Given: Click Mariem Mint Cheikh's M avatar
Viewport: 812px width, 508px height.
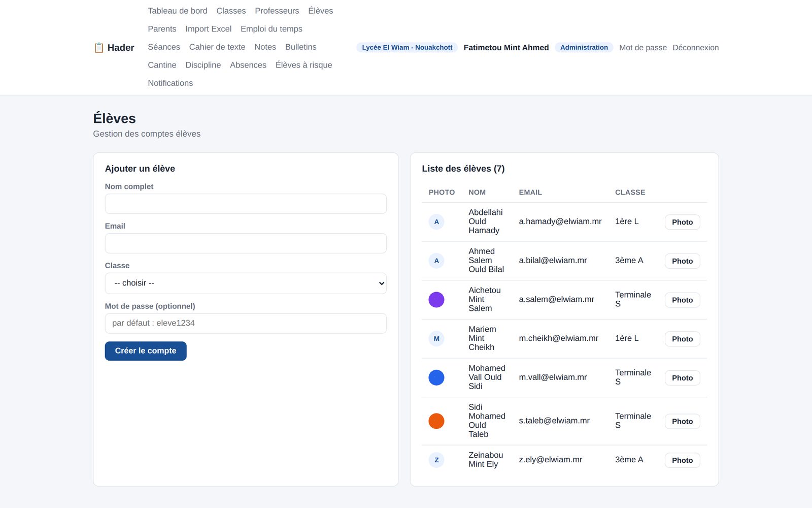Looking at the screenshot, I should coord(436,339).
